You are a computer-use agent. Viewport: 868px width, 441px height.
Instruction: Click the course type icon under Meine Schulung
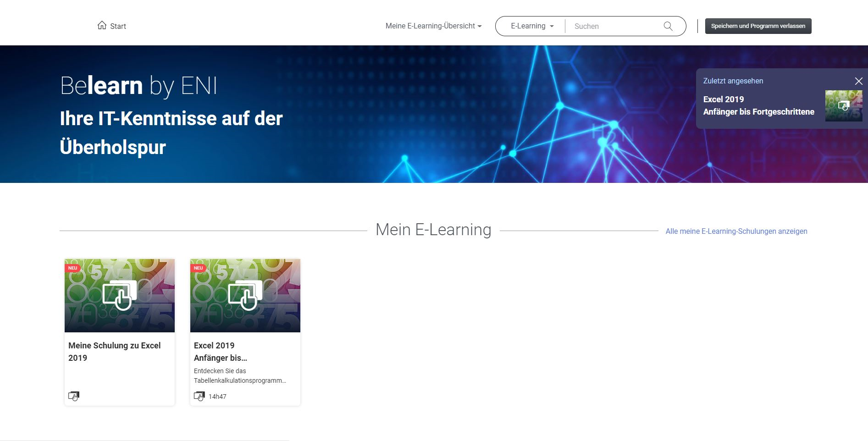pyautogui.click(x=74, y=396)
